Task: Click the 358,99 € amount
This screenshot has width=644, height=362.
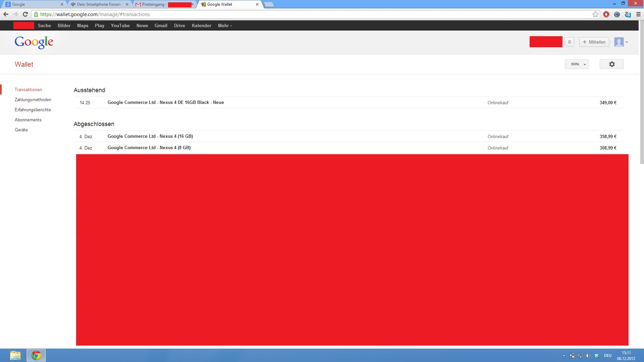Action: (x=608, y=136)
